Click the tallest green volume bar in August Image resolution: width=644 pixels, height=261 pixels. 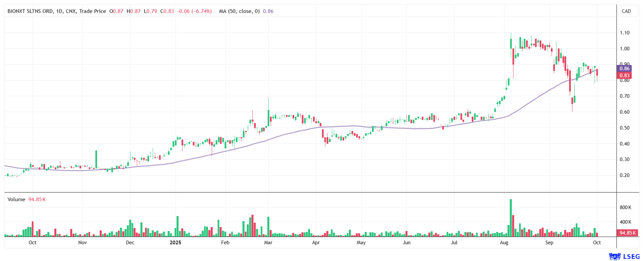click(511, 218)
